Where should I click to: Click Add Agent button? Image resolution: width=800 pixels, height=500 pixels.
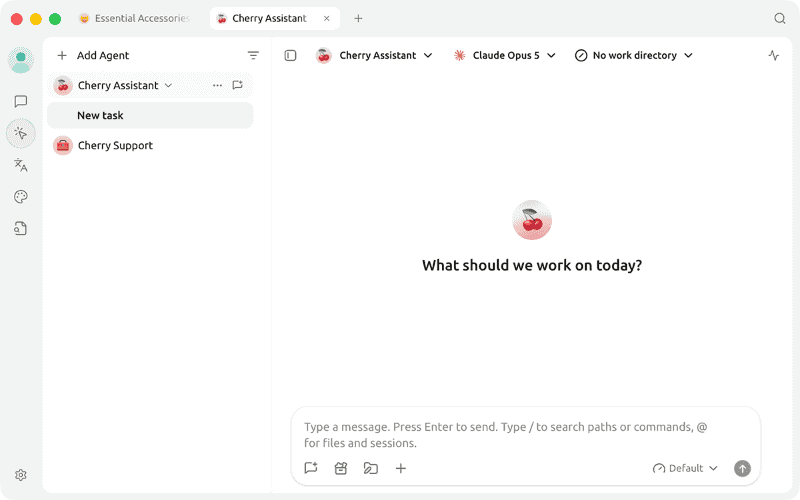pos(93,55)
